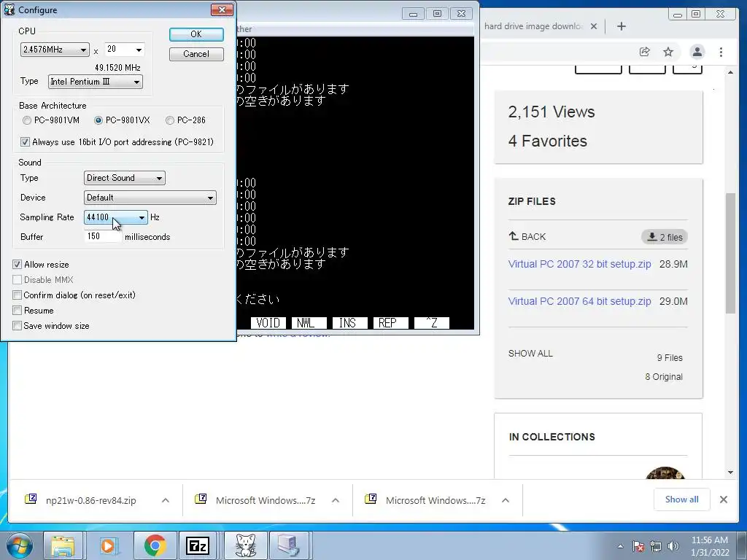
Task: Open the Chrome profile avatar icon
Action: pos(697,52)
